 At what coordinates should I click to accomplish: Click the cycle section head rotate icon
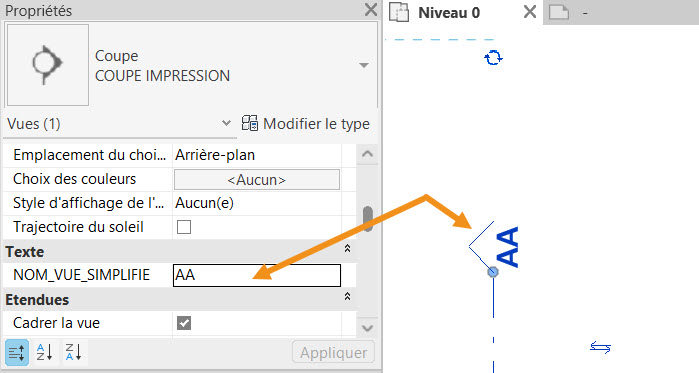[493, 58]
